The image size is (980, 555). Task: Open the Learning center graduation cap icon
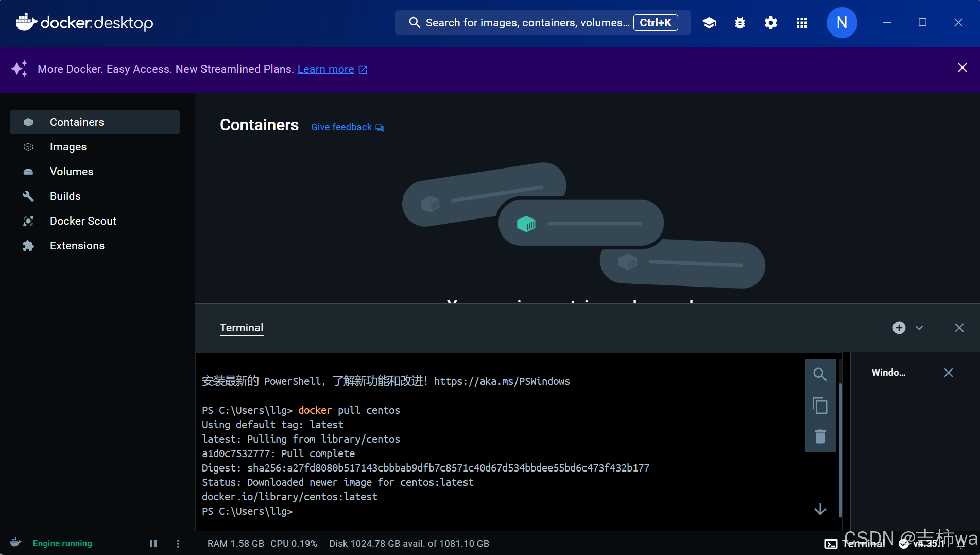pos(709,23)
